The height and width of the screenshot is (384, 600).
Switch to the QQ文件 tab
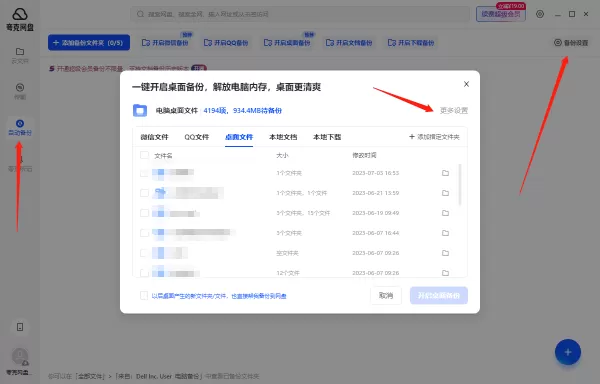tap(197, 137)
